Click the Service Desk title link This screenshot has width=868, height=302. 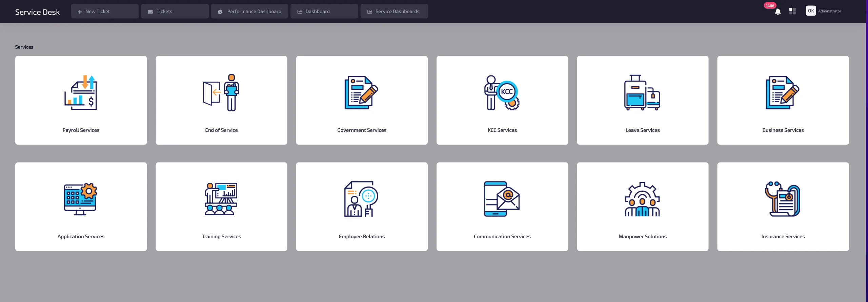click(x=37, y=12)
